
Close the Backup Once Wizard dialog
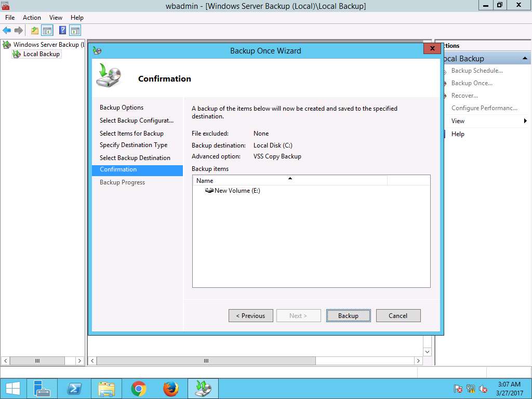(x=432, y=48)
